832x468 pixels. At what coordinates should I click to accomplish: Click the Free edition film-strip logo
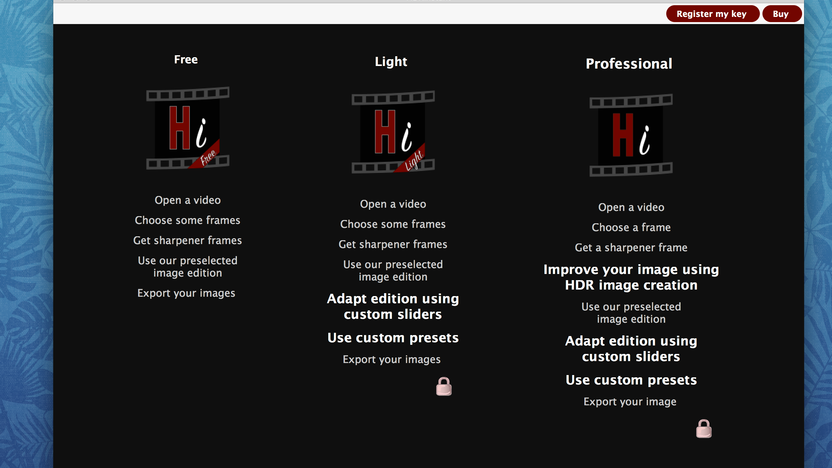click(188, 128)
